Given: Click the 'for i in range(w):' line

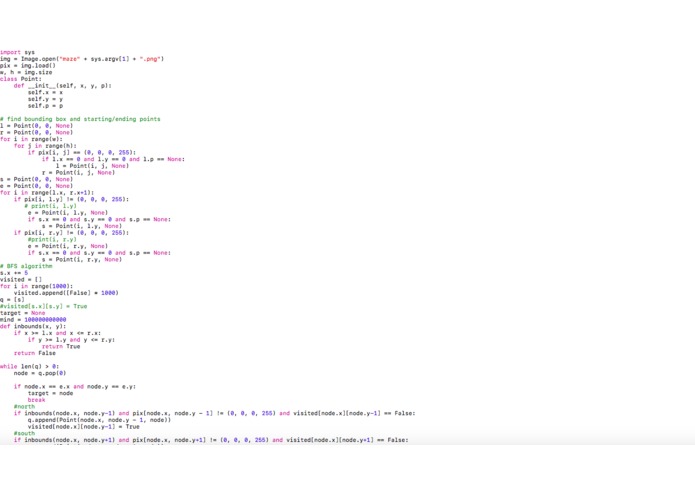Looking at the screenshot, I should pos(31,139).
